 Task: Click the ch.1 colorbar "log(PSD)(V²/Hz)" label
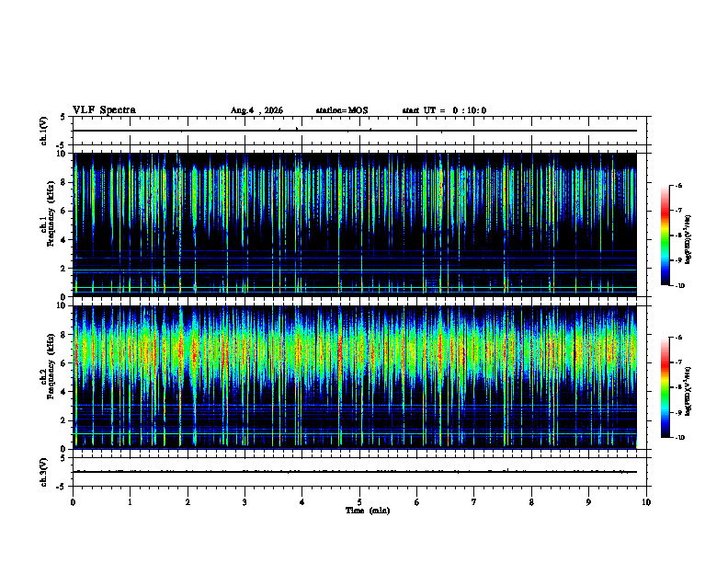pyautogui.click(x=688, y=239)
